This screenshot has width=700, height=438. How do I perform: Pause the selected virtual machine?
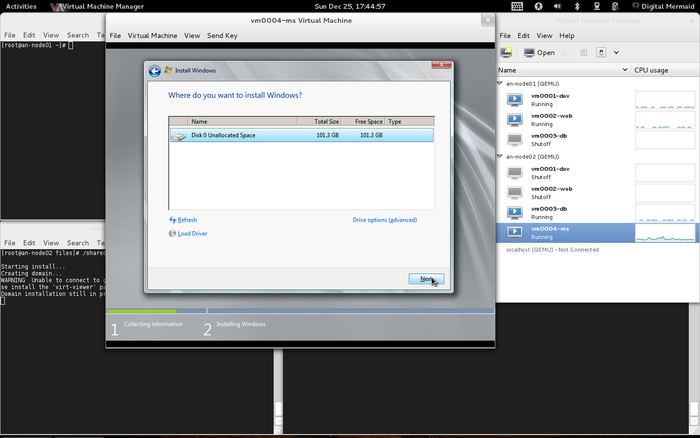(x=583, y=52)
